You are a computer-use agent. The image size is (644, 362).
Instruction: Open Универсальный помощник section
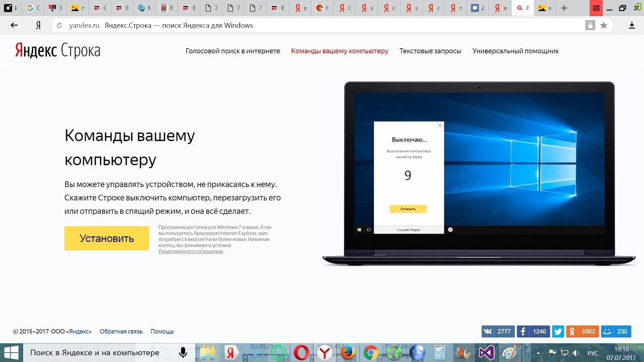pos(516,51)
